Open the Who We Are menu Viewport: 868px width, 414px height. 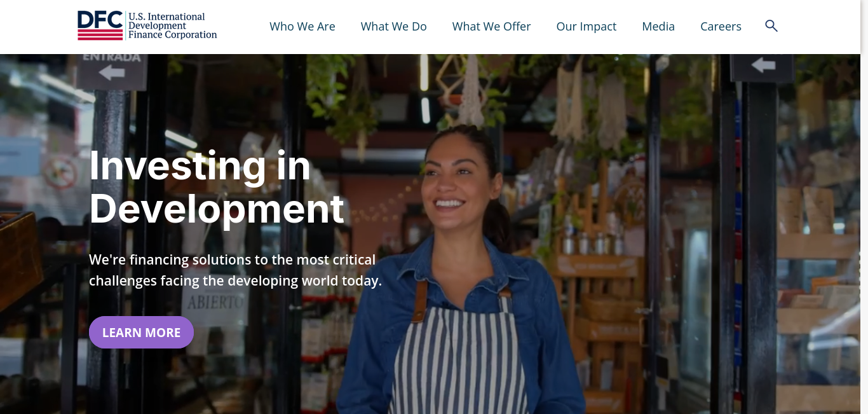click(x=302, y=27)
